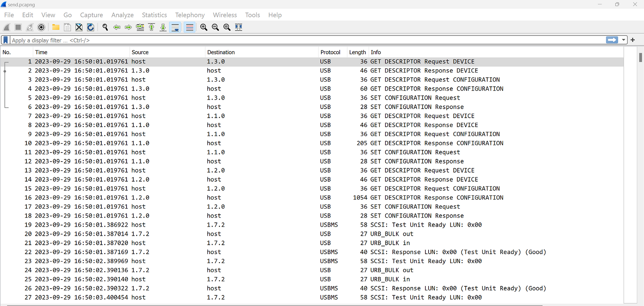The width and height of the screenshot is (644, 306).
Task: Open the View menu
Action: click(48, 15)
